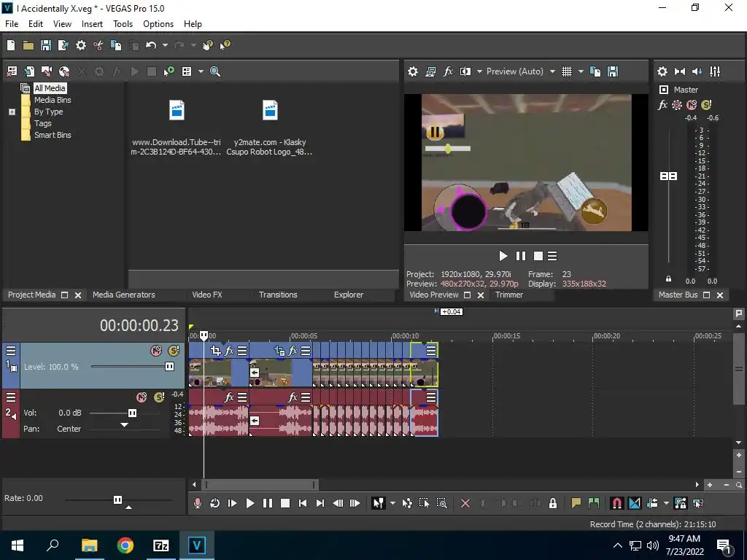Screen dimensions: 747x560
Task: Open the Preview (Auto) quality dropdown
Action: coord(552,71)
